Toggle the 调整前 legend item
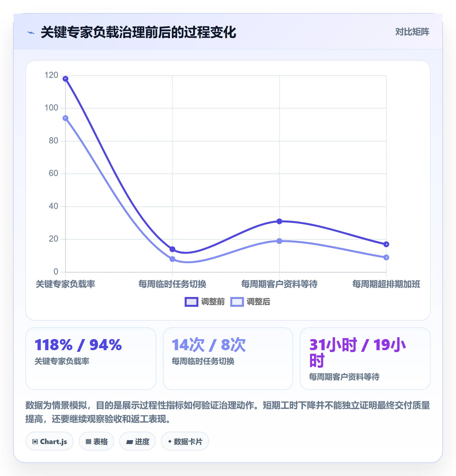The width and height of the screenshot is (456, 476). click(205, 302)
